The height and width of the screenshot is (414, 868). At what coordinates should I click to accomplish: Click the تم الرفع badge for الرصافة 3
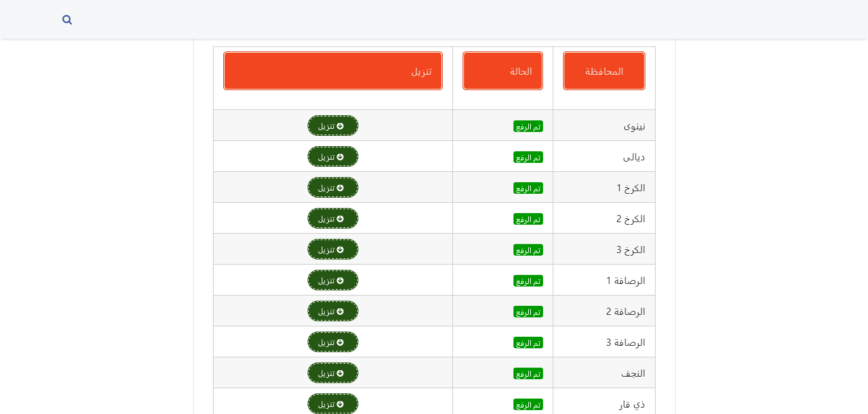tap(528, 343)
